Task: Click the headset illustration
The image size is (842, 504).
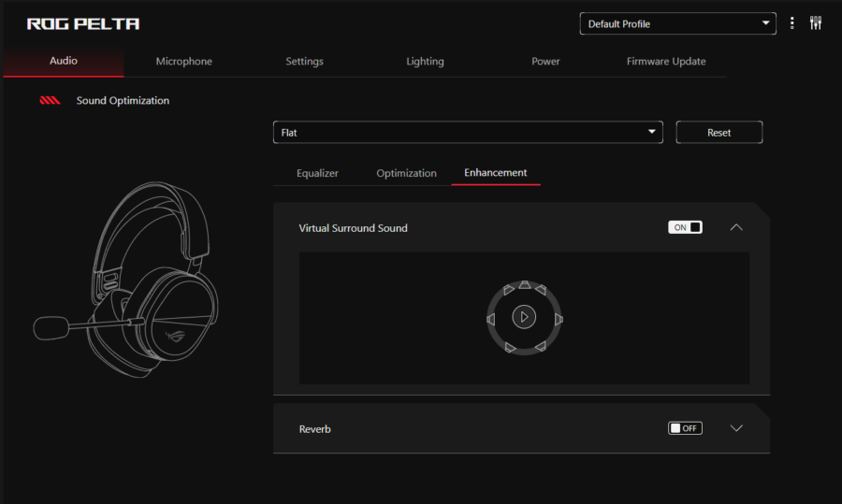Action: pyautogui.click(x=126, y=279)
